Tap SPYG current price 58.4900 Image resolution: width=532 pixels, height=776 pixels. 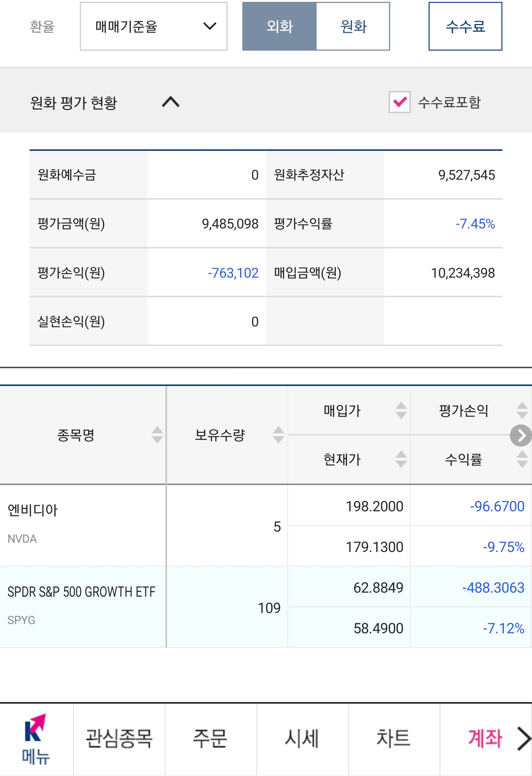(x=378, y=628)
